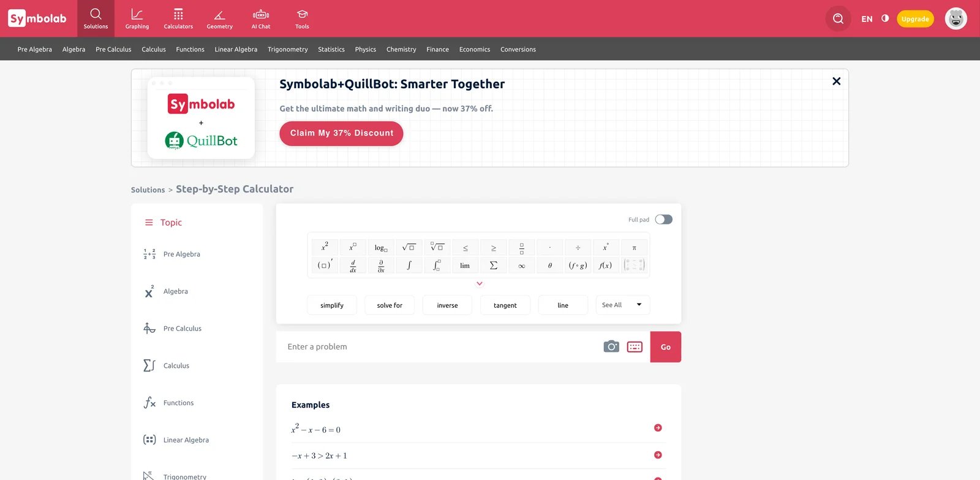
Task: Open Trigonometry in subject bar
Action: coord(288,49)
